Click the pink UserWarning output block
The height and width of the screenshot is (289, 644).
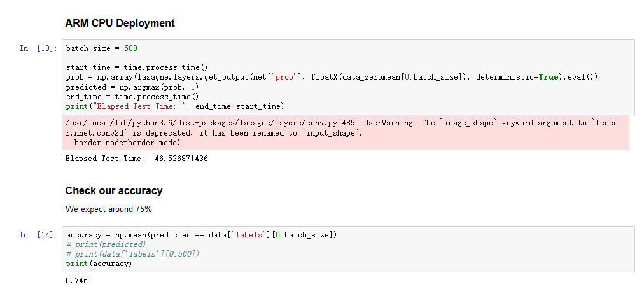(x=344, y=133)
